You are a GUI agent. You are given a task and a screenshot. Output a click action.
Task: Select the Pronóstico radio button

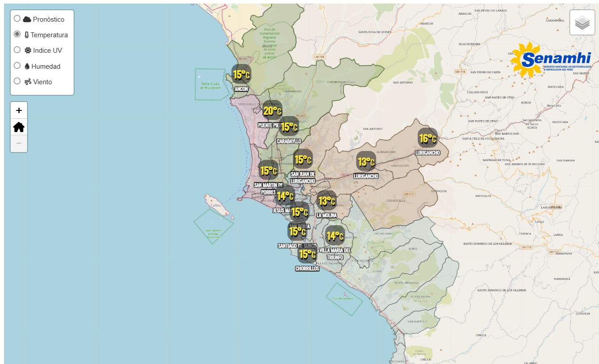[17, 19]
